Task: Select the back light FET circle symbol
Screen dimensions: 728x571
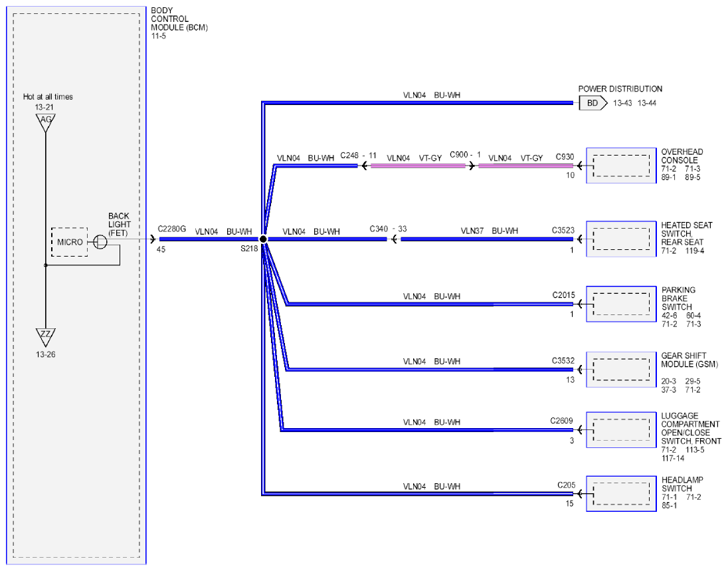Action: (x=100, y=242)
